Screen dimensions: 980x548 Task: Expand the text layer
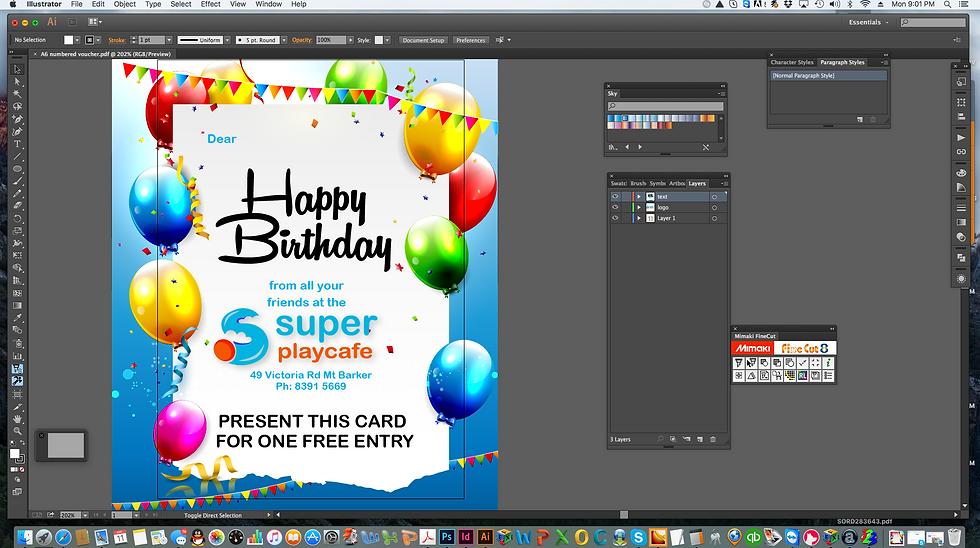pos(639,196)
